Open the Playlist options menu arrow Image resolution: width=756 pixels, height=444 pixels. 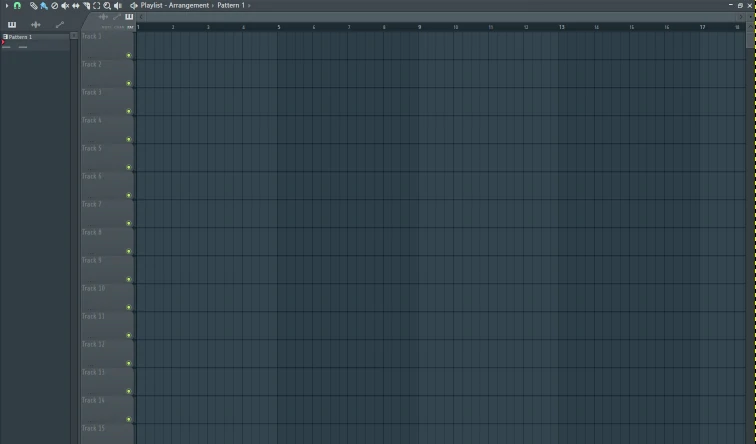(134, 5)
